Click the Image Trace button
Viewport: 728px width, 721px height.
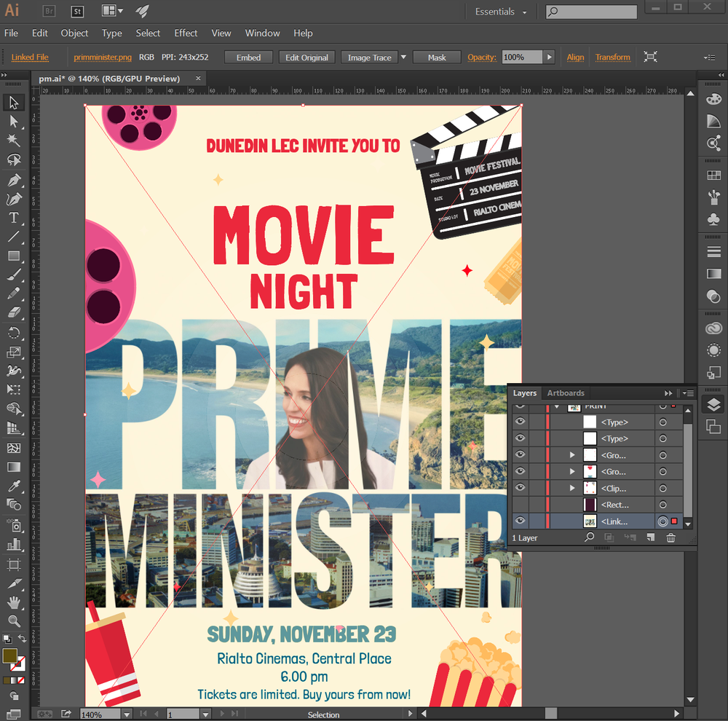(x=369, y=58)
